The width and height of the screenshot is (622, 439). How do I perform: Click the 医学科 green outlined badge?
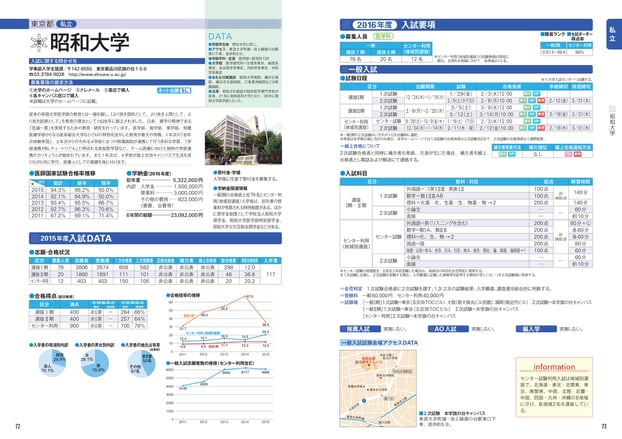(x=383, y=36)
